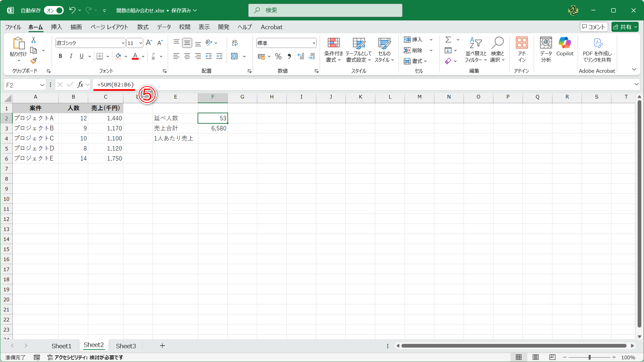Open the 数式 ribbon tab
This screenshot has height=362, width=644.
pyautogui.click(x=143, y=27)
